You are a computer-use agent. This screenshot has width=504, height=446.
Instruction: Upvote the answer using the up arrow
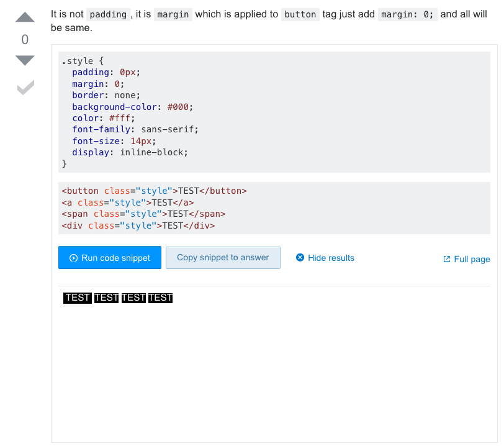pos(24,17)
